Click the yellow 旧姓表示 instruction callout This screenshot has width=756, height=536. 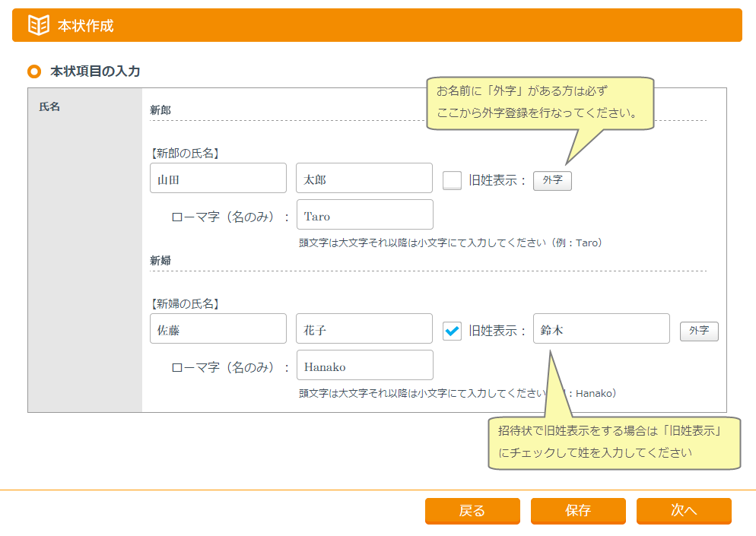click(614, 442)
